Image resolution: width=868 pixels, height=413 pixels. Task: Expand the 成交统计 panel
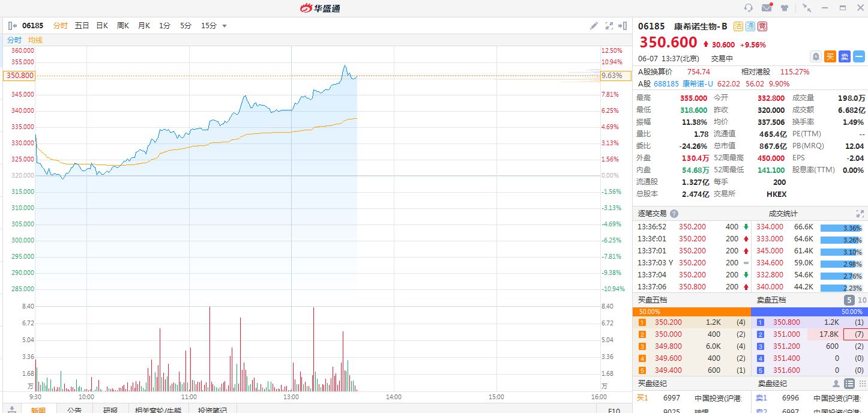[x=860, y=214]
